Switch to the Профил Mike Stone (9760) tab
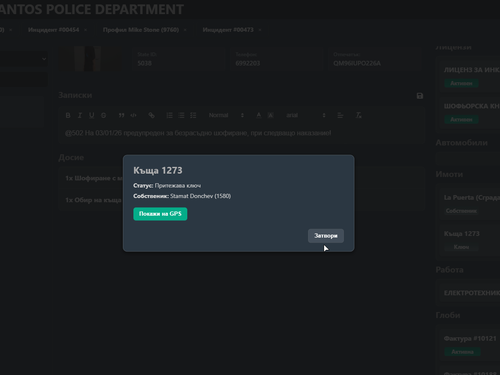The width and height of the screenshot is (500, 375). click(141, 30)
